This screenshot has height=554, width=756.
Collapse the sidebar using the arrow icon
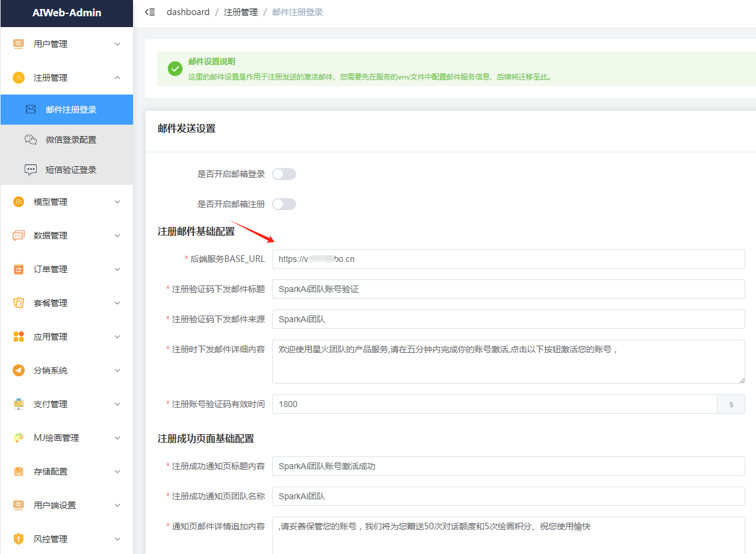tap(149, 11)
